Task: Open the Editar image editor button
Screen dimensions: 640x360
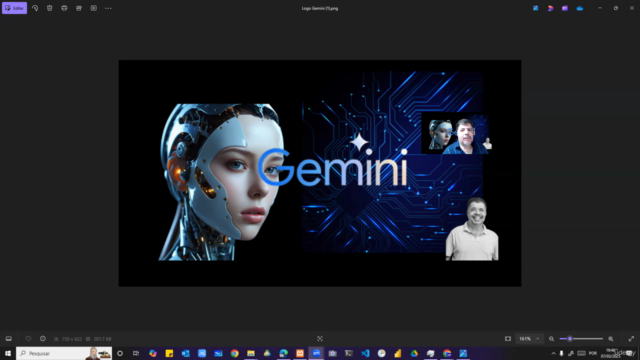Action: click(14, 8)
